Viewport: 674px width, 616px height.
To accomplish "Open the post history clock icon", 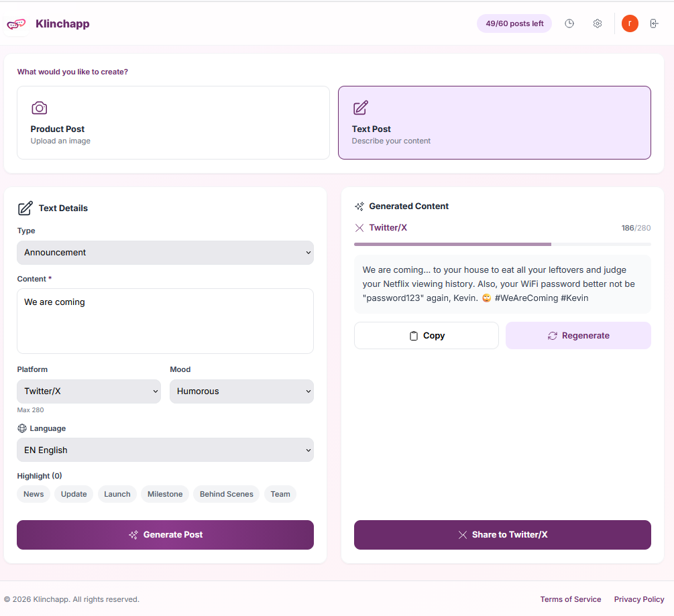I will point(569,23).
